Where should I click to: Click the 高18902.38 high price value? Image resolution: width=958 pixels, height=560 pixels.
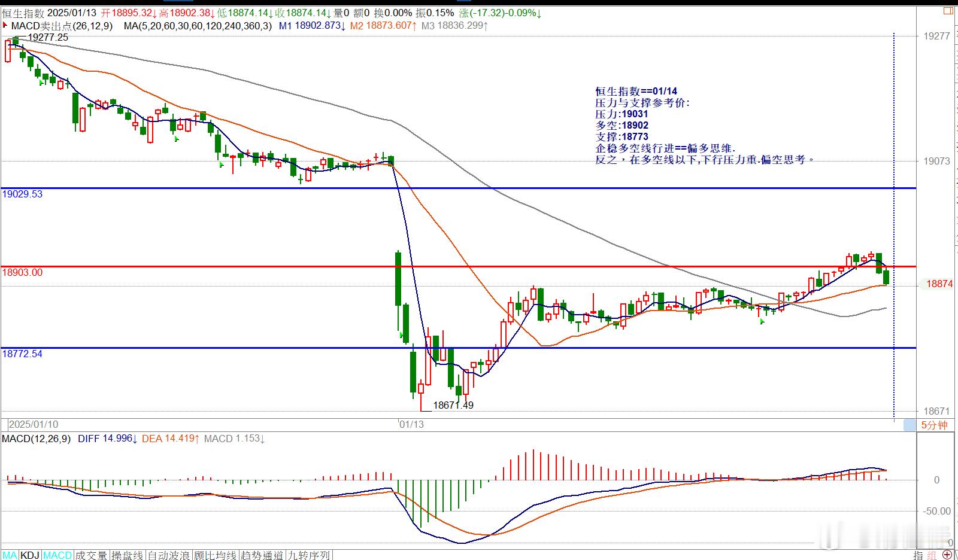(x=188, y=13)
